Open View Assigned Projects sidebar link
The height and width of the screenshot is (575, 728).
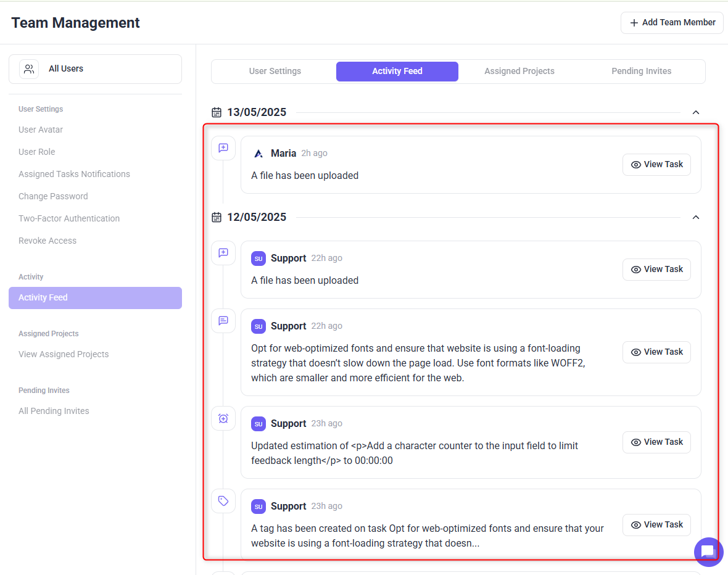64,354
